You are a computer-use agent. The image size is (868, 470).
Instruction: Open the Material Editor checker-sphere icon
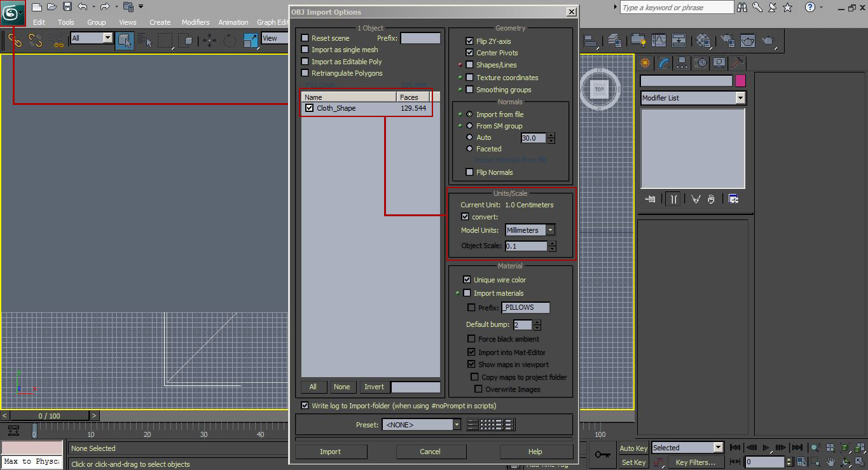[703, 40]
